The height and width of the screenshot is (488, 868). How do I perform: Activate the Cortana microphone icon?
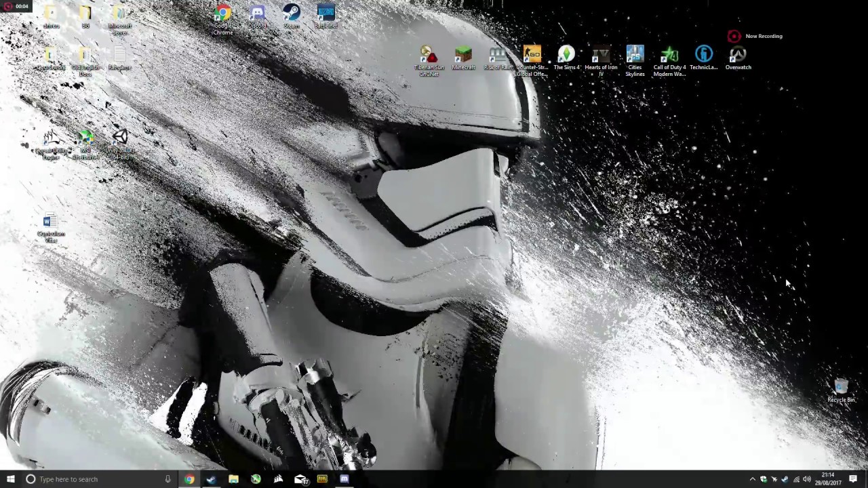click(167, 479)
